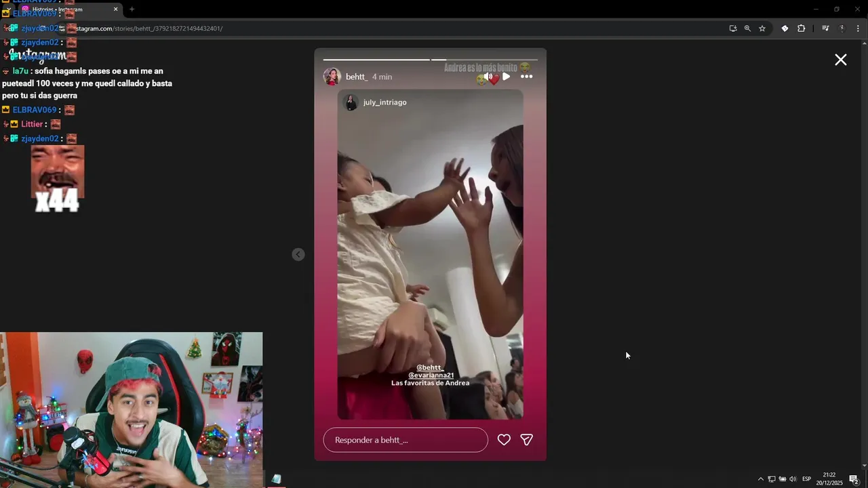Play the paused story

(506, 77)
